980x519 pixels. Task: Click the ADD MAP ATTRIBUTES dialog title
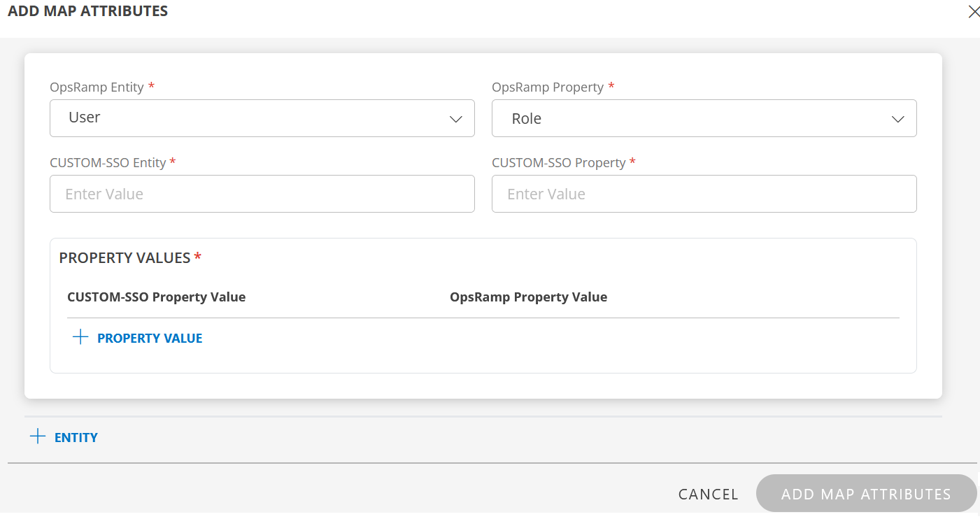coord(87,10)
